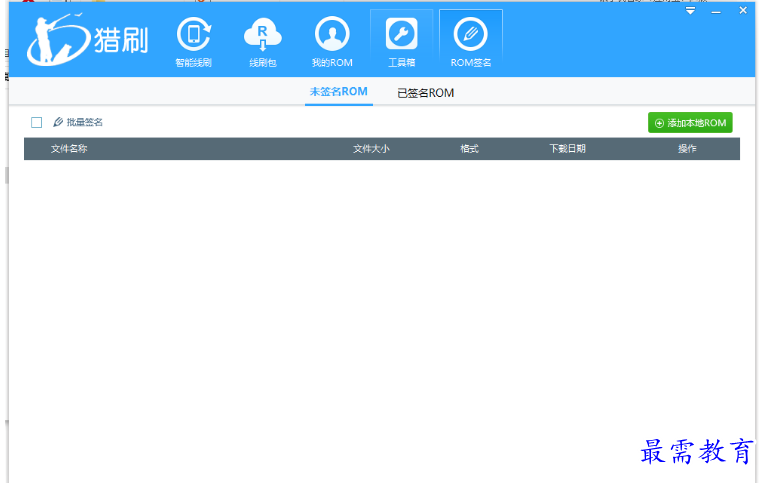The width and height of the screenshot is (762, 483).
Task: Minimize the 猎刷 window
Action: point(716,11)
